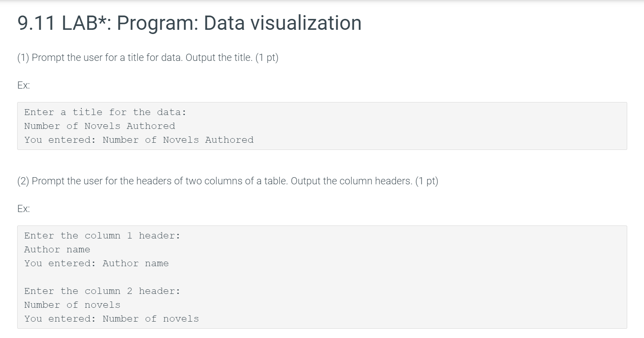Click "(1 pt)" in the step (2) line
Image resolution: width=644 pixels, height=338 pixels.
426,181
